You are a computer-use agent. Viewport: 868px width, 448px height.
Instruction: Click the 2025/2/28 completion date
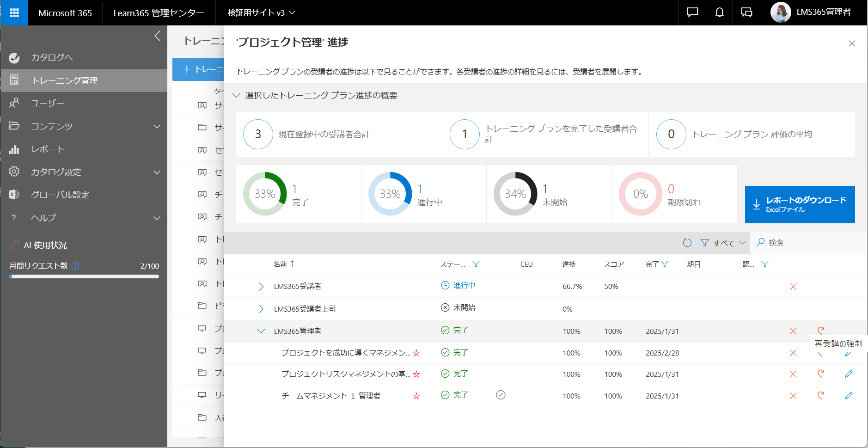click(x=662, y=353)
